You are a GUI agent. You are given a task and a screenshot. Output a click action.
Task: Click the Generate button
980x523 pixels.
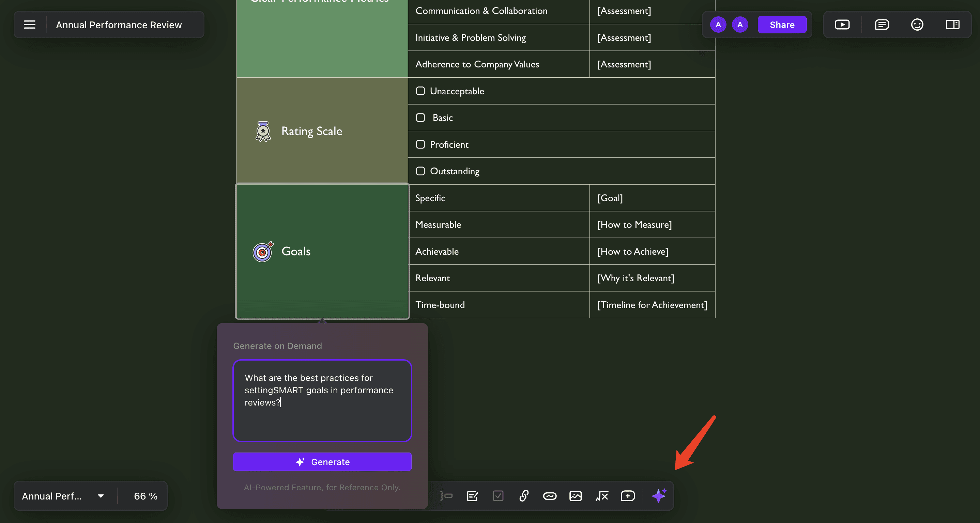(x=322, y=461)
